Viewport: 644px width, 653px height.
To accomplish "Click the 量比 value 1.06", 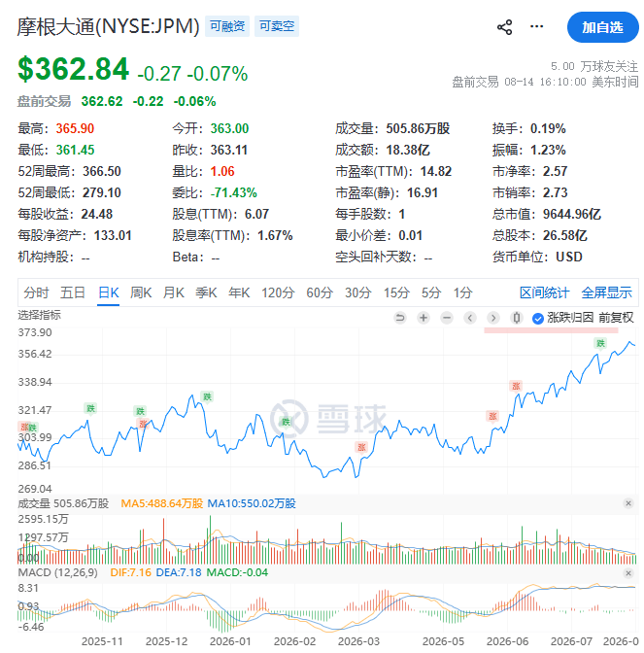I will tap(222, 171).
